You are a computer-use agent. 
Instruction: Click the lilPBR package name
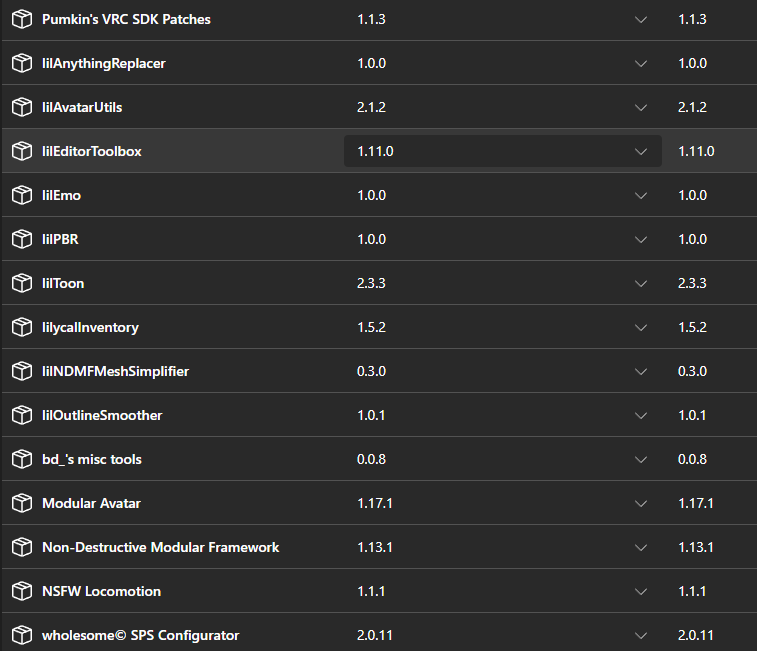click(60, 239)
